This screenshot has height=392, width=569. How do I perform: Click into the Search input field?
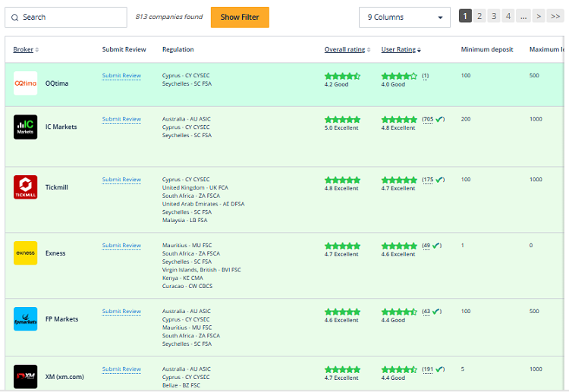tap(66, 17)
